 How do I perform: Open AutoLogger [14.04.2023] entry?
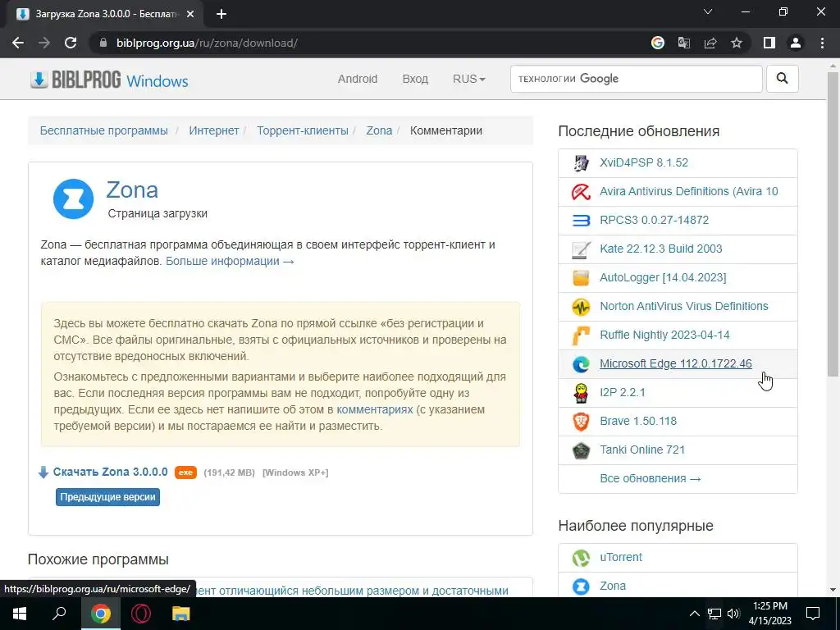(663, 277)
